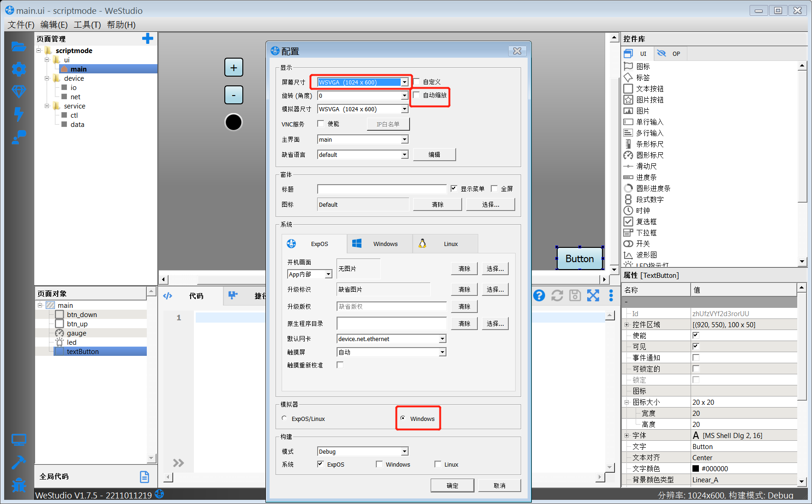Screen dimensions: 812x504
Task: Switch to the Windows system tab
Action: 379,244
